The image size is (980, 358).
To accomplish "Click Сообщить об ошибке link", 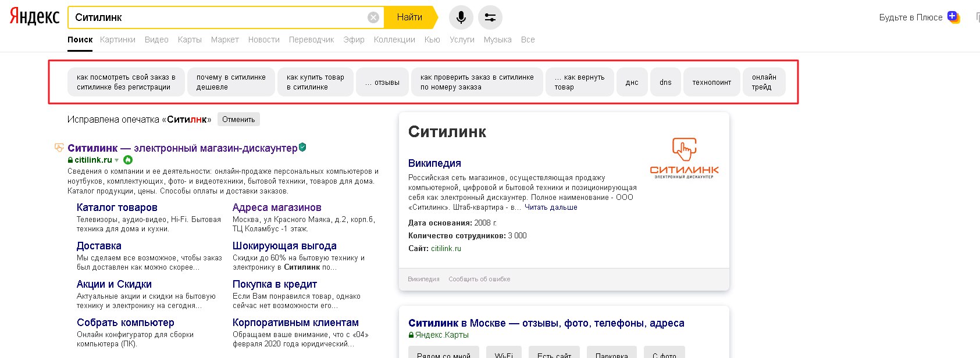I will pos(479,279).
